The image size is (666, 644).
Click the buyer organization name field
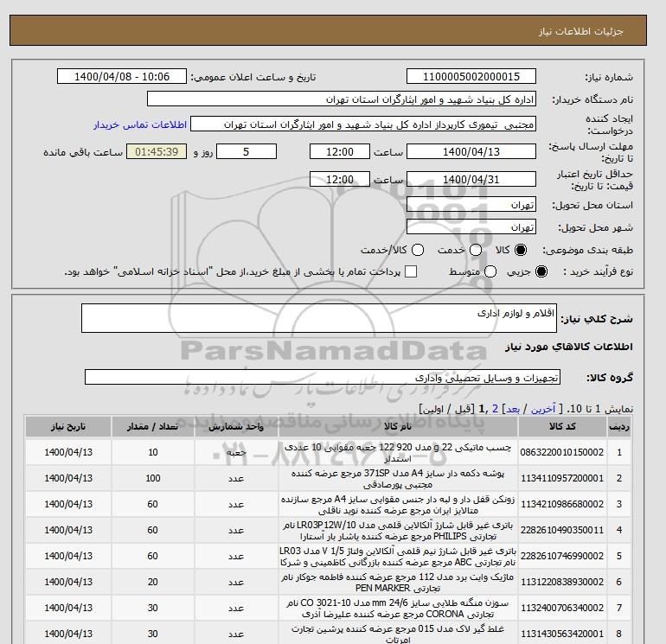342,99
